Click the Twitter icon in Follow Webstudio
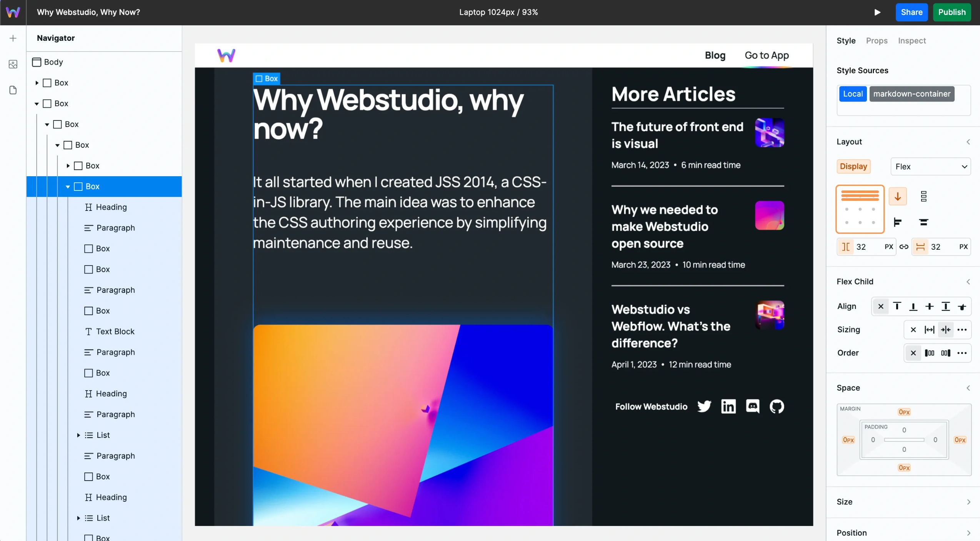The height and width of the screenshot is (541, 980). [704, 407]
